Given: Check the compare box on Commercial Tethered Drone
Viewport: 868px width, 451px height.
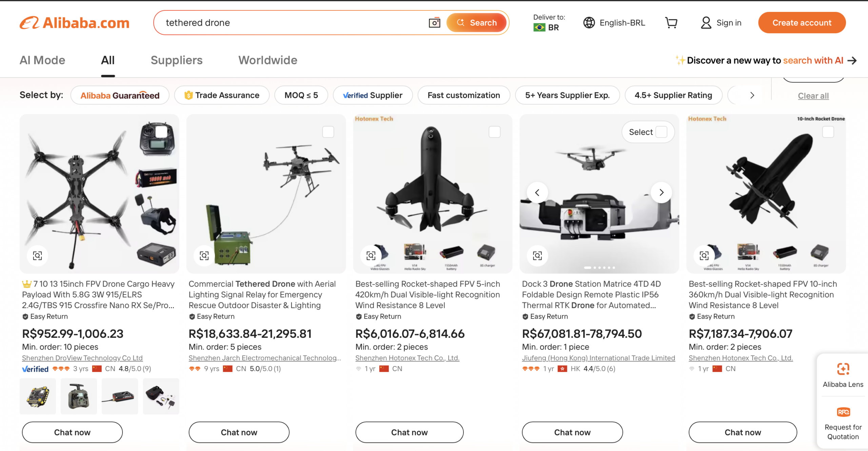Looking at the screenshot, I should pos(328,132).
